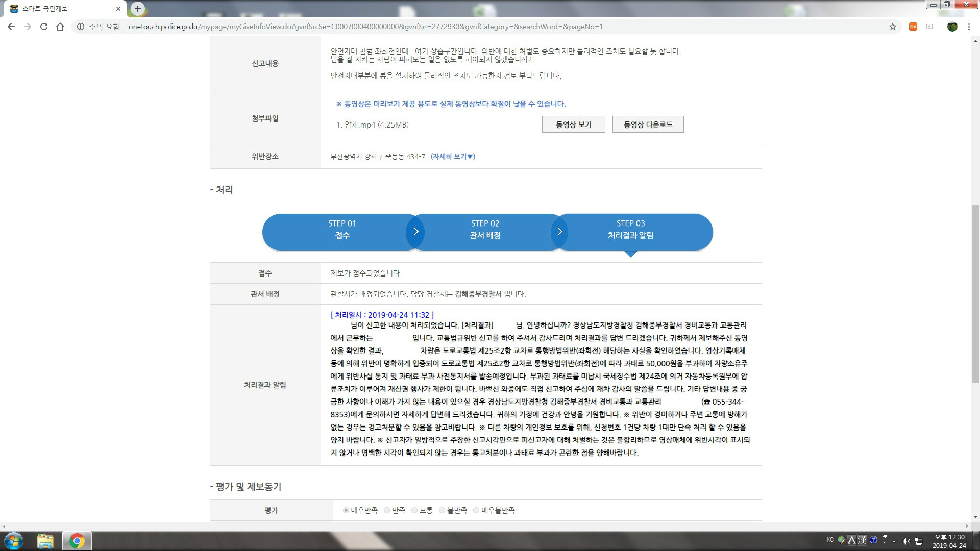Open the home page via house icon
Image resolution: width=980 pixels, height=551 pixels.
[x=60, y=27]
